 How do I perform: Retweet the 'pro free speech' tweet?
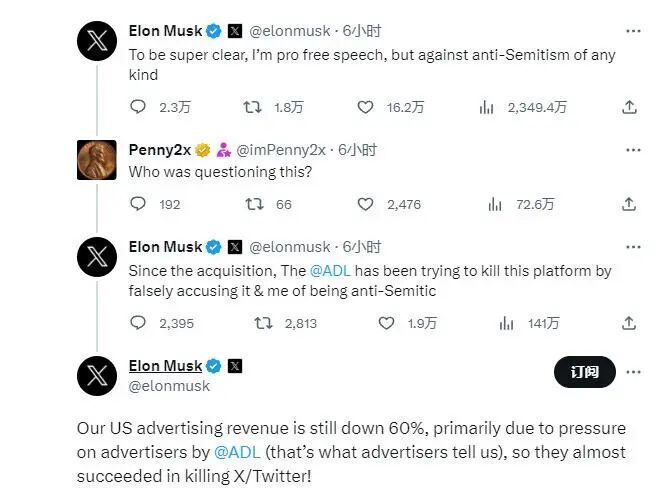[254, 106]
